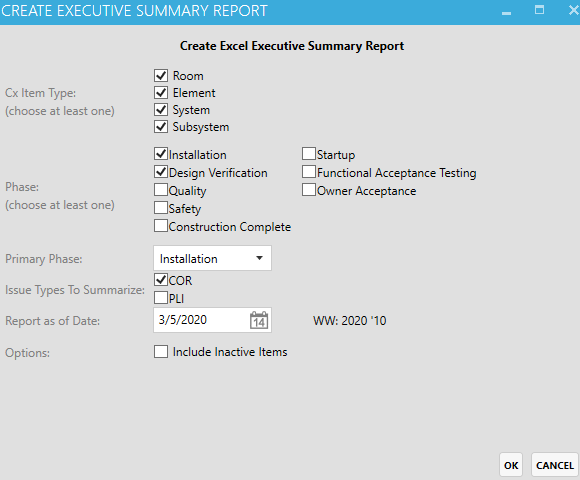
Task: Check Construction Complete phase
Action: point(161,226)
